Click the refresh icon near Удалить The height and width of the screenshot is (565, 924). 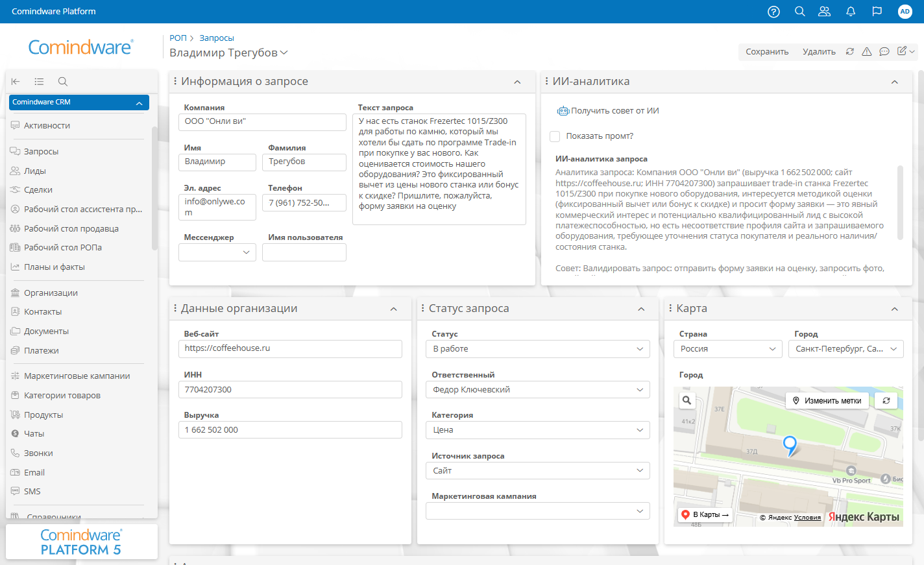pos(850,51)
